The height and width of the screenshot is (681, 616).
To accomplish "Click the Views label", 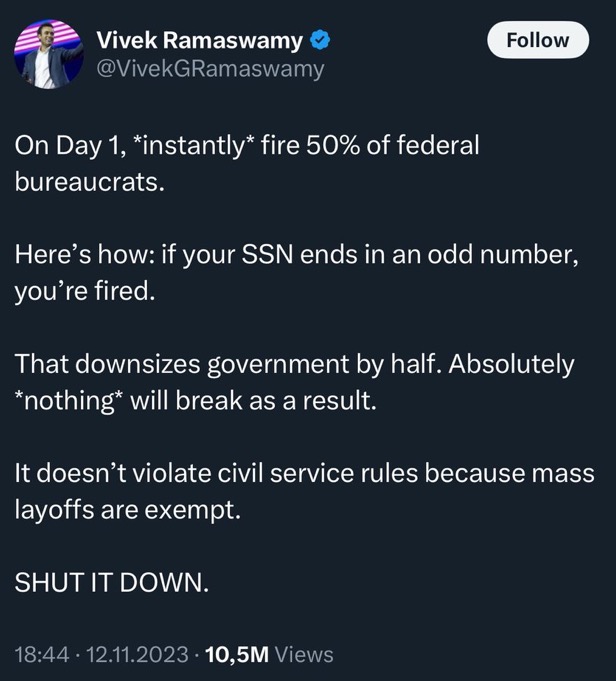I will coord(304,655).
